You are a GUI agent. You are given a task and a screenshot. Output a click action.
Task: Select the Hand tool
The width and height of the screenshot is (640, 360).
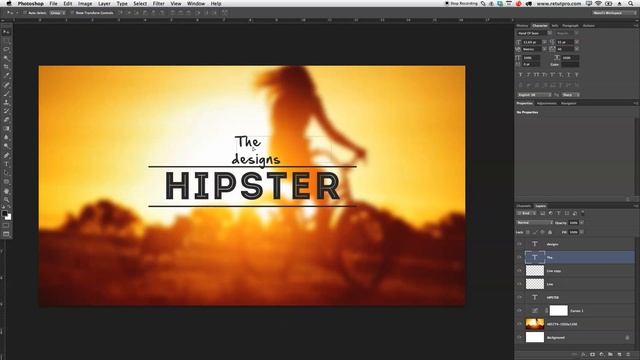[x=6, y=191]
